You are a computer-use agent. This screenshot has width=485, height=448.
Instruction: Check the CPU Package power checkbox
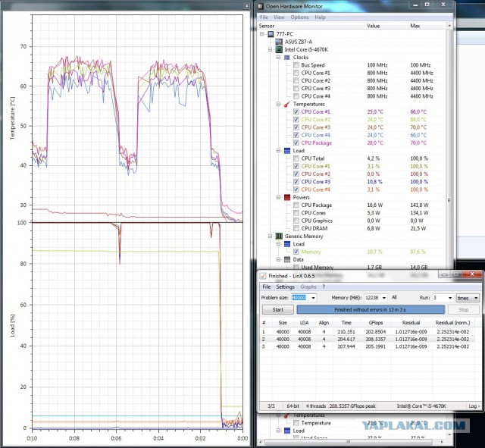tap(296, 205)
